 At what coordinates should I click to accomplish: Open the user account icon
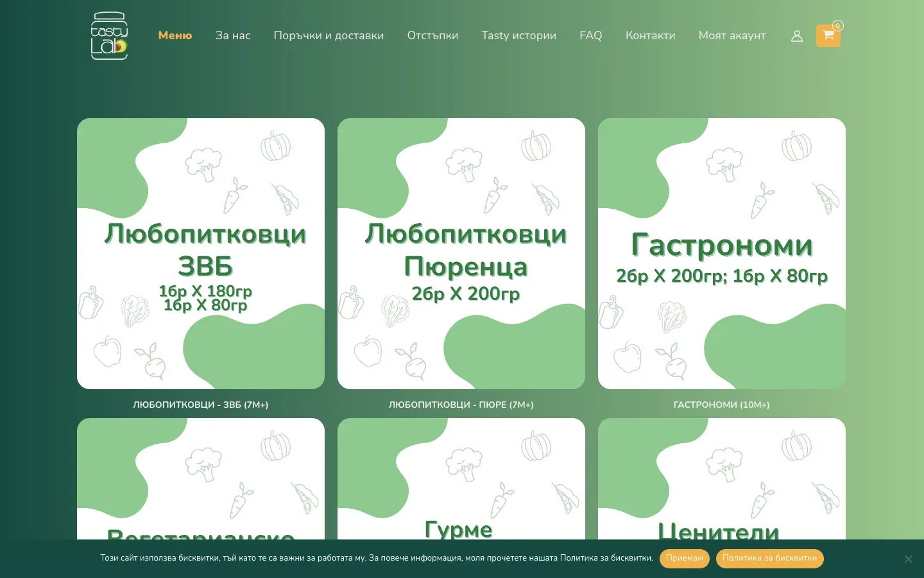797,36
